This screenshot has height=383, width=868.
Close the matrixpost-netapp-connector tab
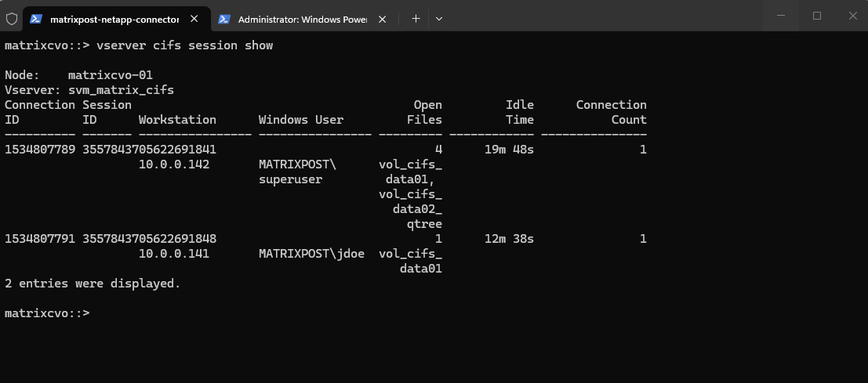pos(194,19)
